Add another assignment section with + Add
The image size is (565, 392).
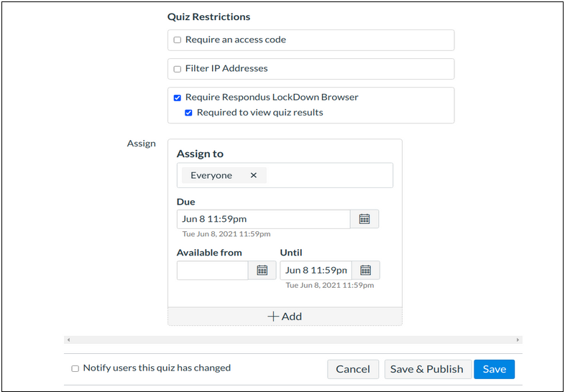[x=285, y=317]
